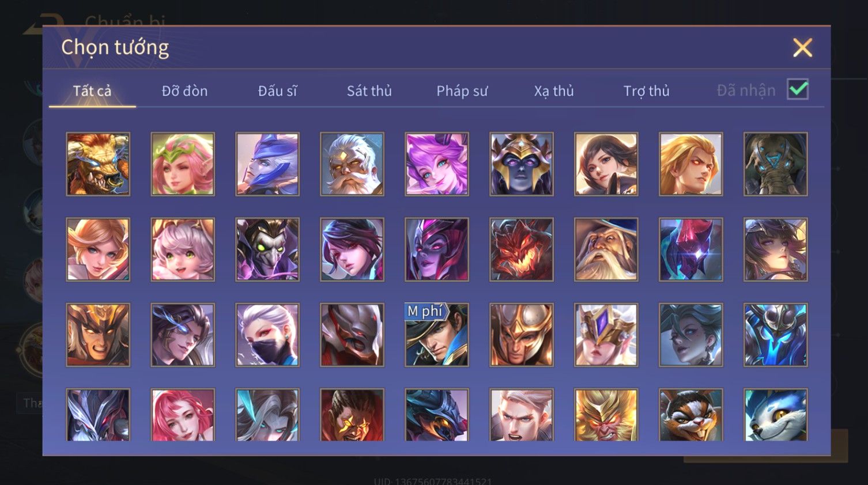Select the golden bull hero portrait

(x=98, y=164)
